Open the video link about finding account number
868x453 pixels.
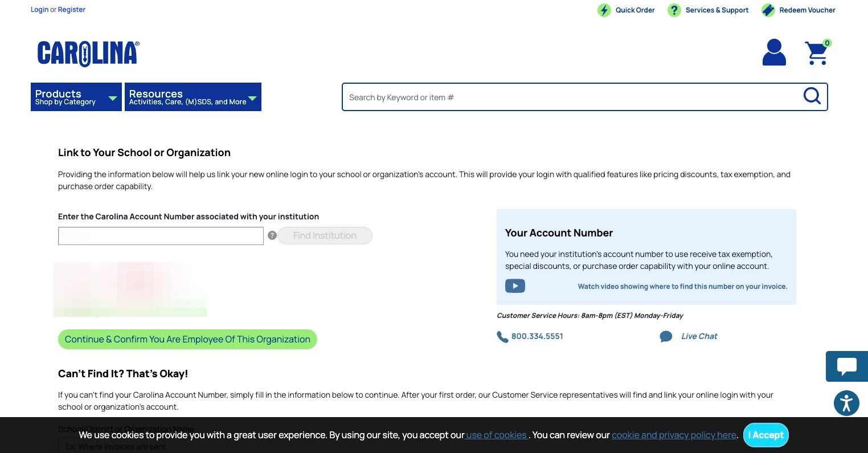click(682, 287)
